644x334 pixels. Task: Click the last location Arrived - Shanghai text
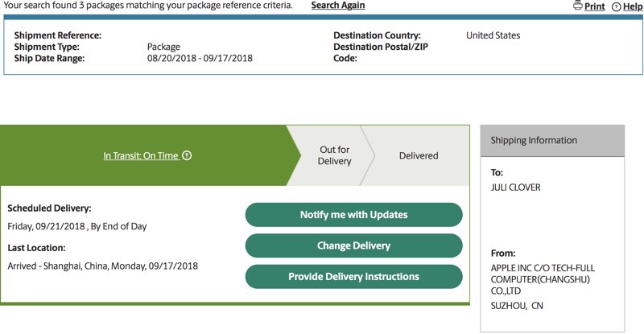coord(102,266)
